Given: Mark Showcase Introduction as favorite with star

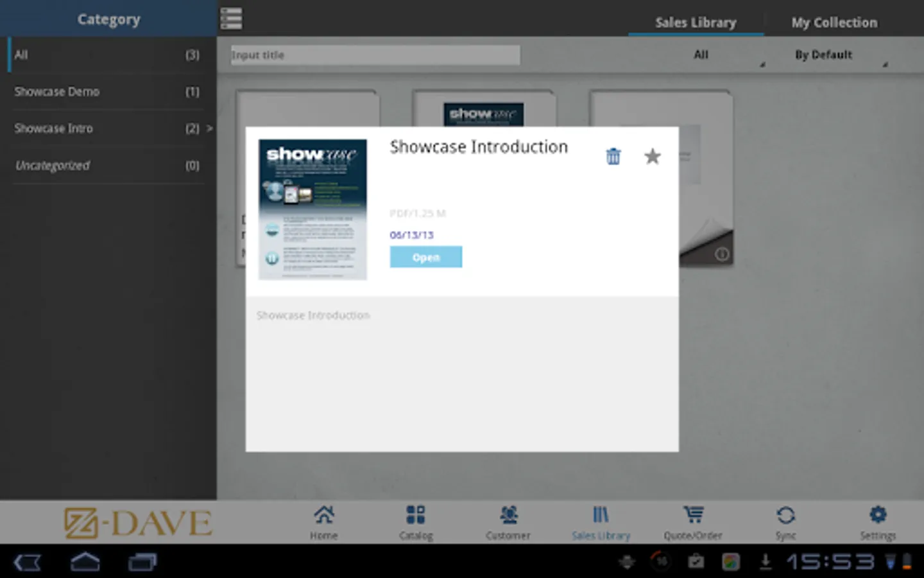Looking at the screenshot, I should pos(652,156).
